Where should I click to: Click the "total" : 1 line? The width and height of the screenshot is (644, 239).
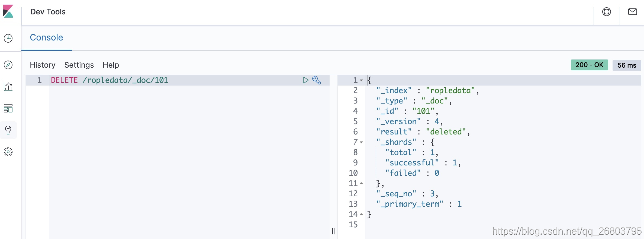click(x=412, y=152)
